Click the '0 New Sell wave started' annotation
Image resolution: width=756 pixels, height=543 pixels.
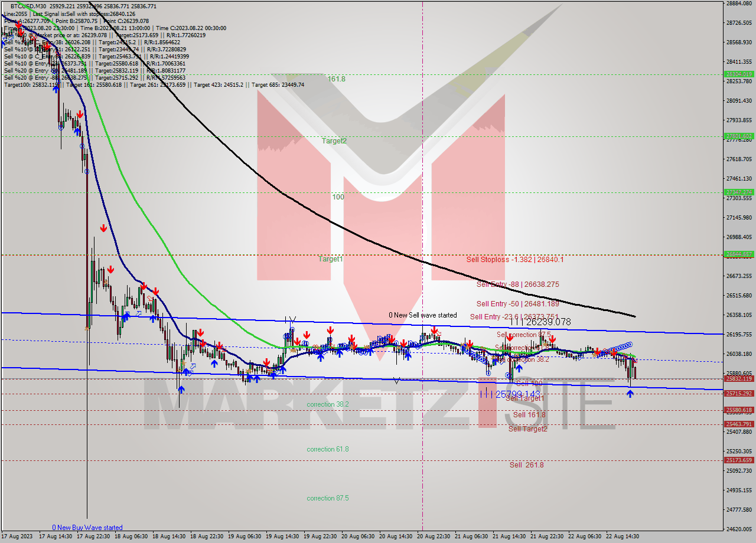pyautogui.click(x=422, y=315)
